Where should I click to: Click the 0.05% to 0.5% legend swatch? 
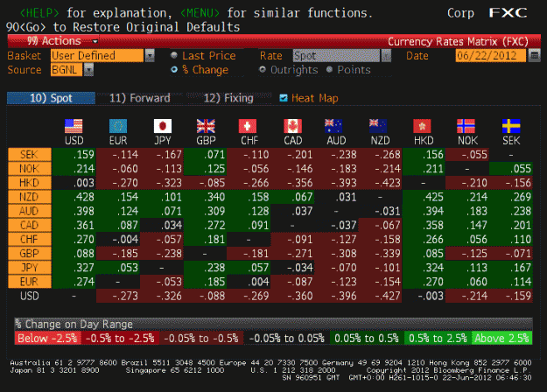click(367, 338)
